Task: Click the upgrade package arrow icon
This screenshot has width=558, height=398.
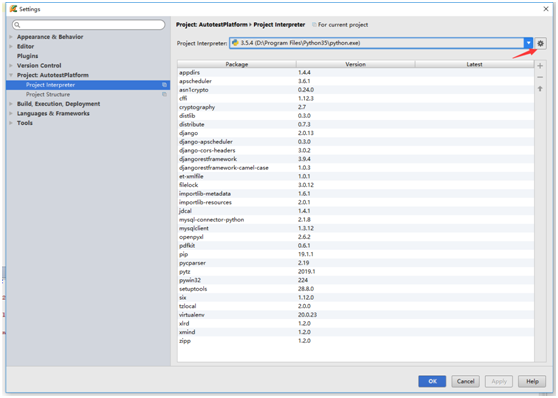Action: (x=540, y=89)
